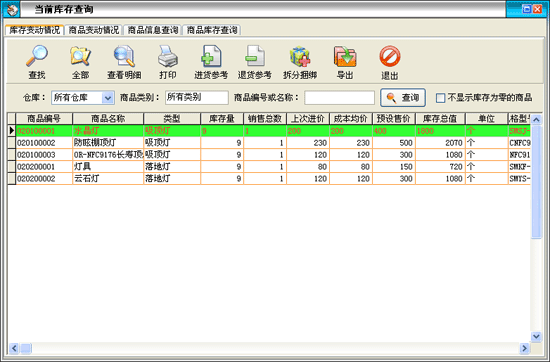
Task: Open 查看明细 detail view icon
Action: (124, 56)
